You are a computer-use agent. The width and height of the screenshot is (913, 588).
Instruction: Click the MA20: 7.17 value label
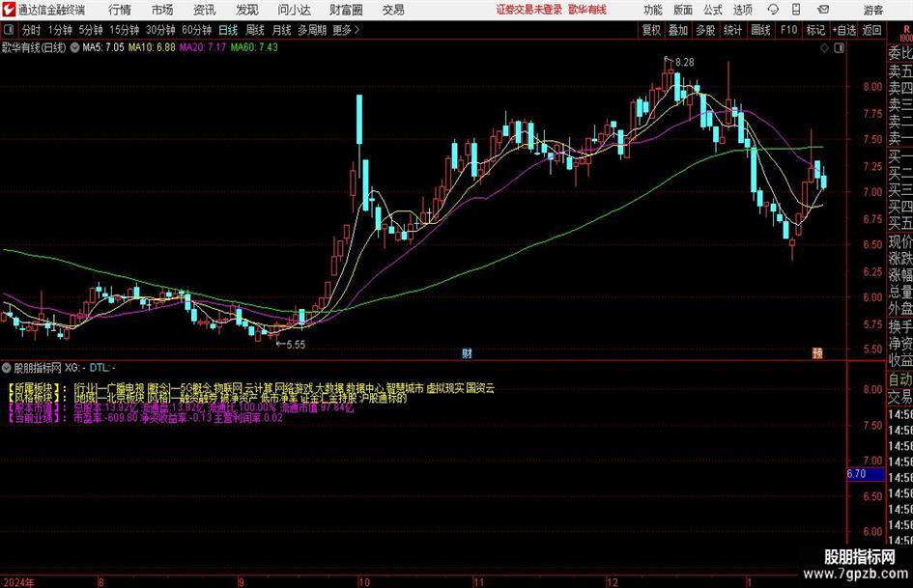pos(203,47)
